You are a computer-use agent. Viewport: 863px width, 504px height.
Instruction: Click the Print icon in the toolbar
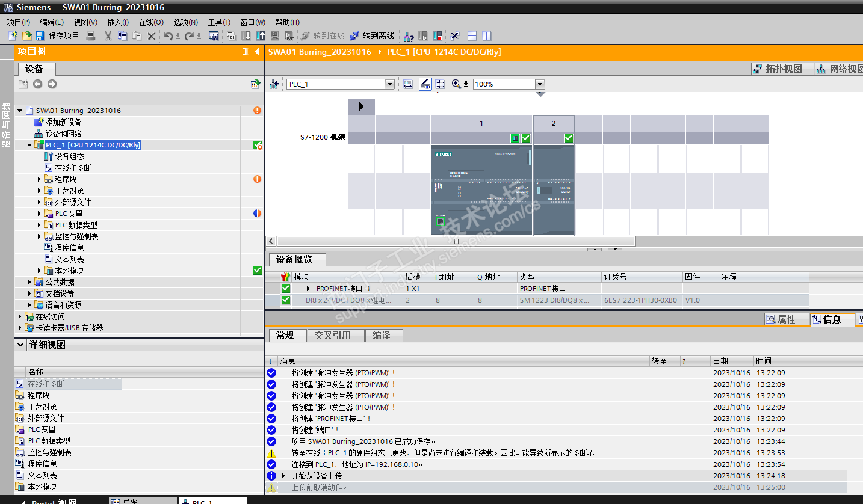(x=91, y=36)
